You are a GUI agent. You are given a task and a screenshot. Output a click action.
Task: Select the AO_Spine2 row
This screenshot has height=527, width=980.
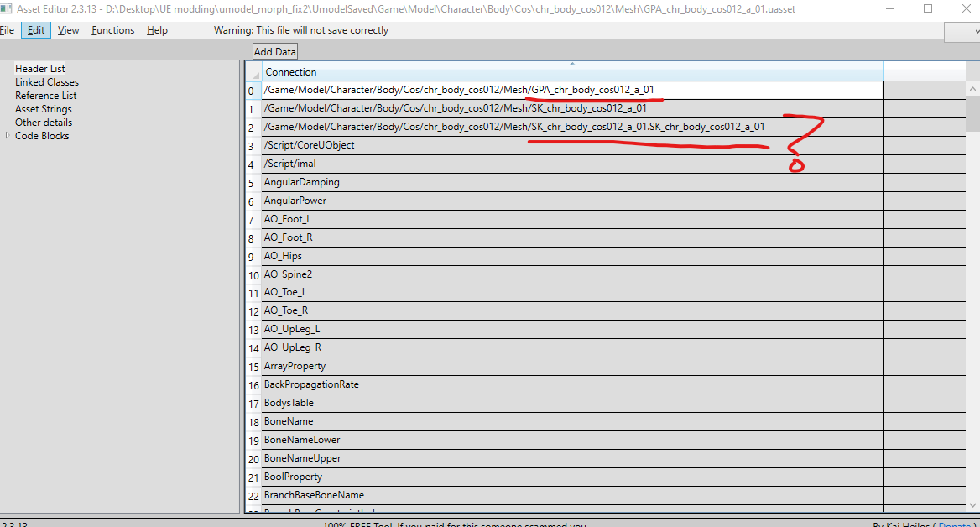coord(572,274)
